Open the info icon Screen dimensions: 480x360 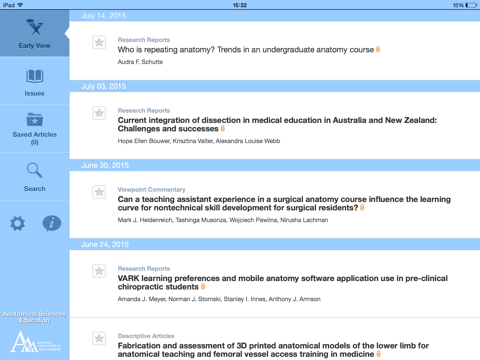(x=52, y=223)
